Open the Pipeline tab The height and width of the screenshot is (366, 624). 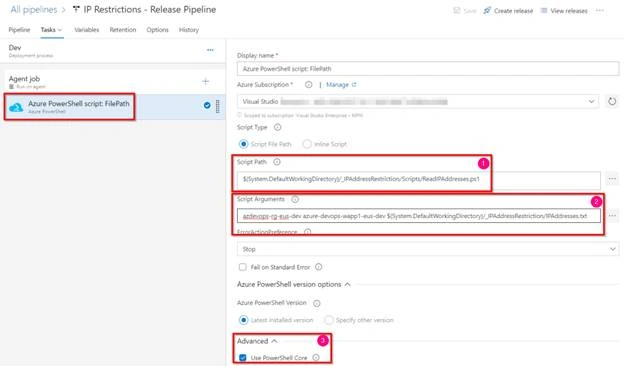pos(19,30)
